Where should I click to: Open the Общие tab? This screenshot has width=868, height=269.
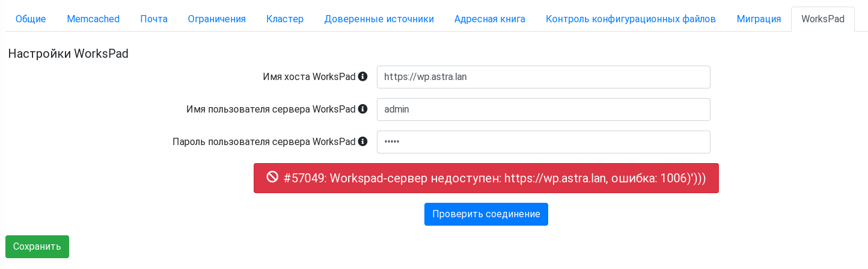(x=31, y=19)
